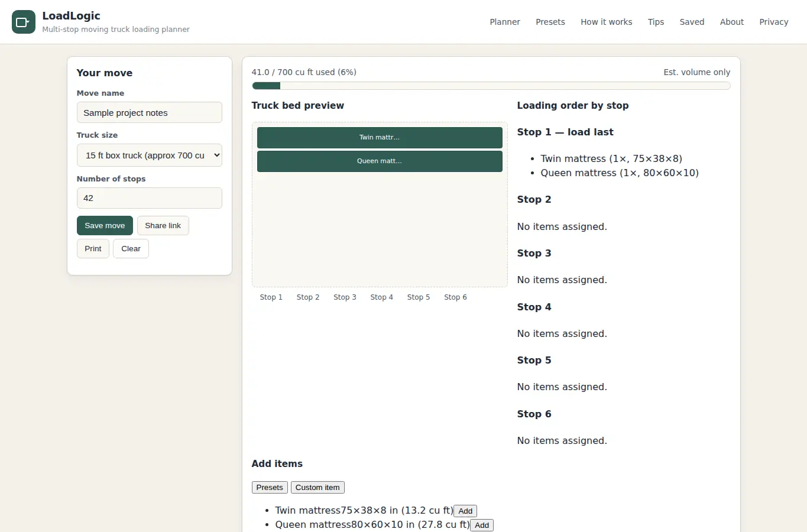The image size is (807, 532).
Task: Click the Add items heading
Action: (x=277, y=463)
